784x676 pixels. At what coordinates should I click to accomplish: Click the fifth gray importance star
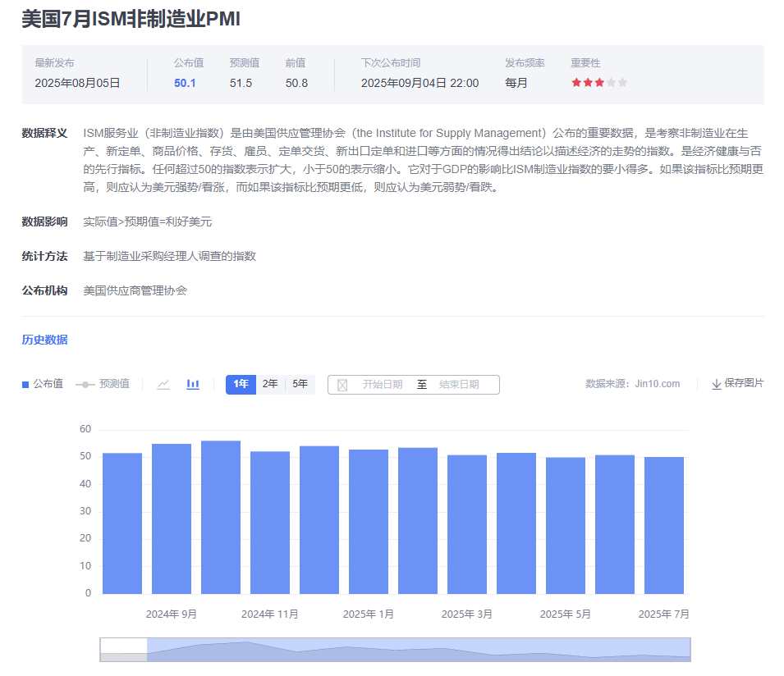click(622, 82)
